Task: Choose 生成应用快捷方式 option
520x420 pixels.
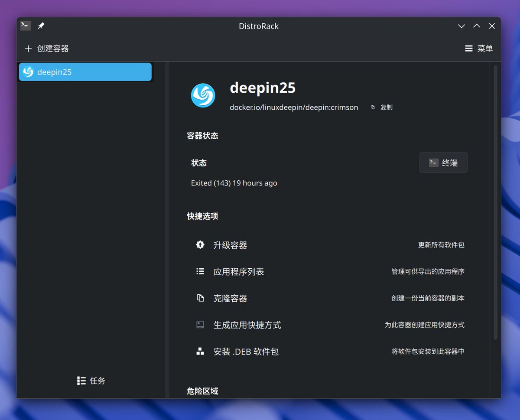Action: tap(330, 325)
